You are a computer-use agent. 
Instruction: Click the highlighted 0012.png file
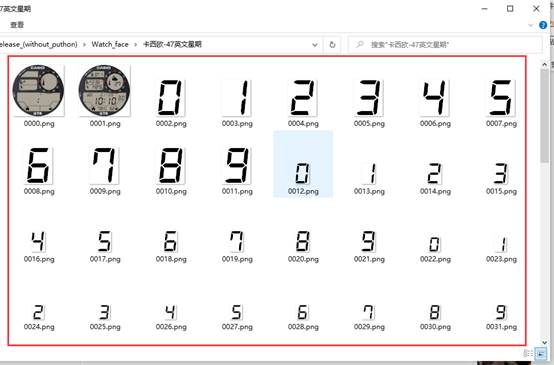[x=303, y=164]
